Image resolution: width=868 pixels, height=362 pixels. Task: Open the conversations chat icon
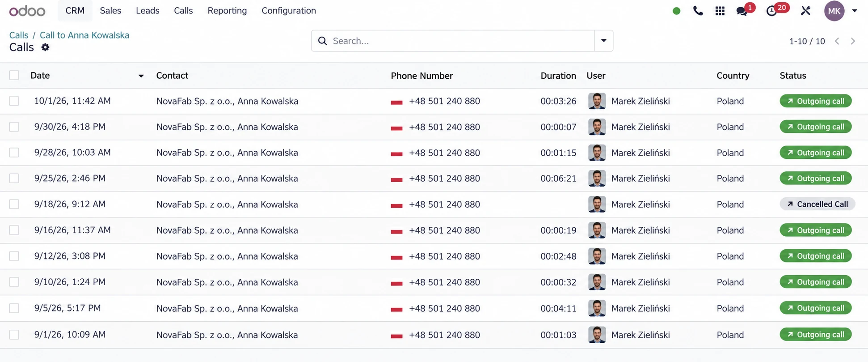(x=742, y=11)
